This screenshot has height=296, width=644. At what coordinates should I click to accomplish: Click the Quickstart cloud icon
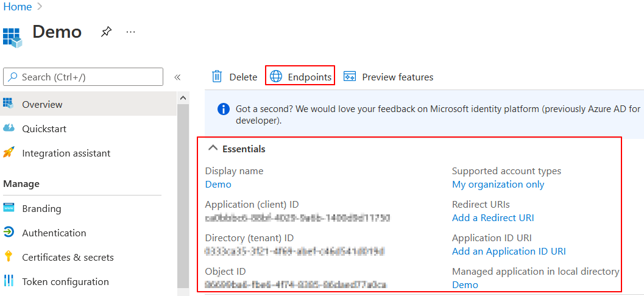coord(9,129)
